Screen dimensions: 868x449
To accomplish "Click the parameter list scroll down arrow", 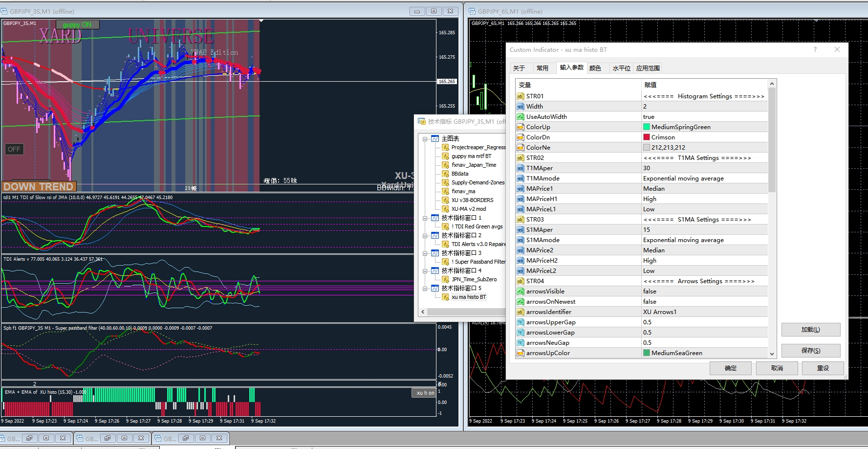I will click(772, 354).
